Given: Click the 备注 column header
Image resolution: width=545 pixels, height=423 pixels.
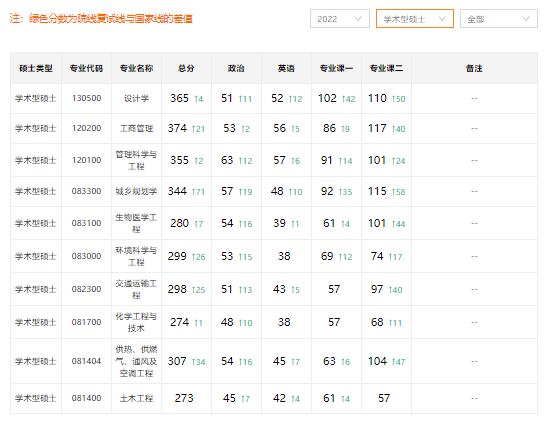Looking at the screenshot, I should click(x=474, y=68).
